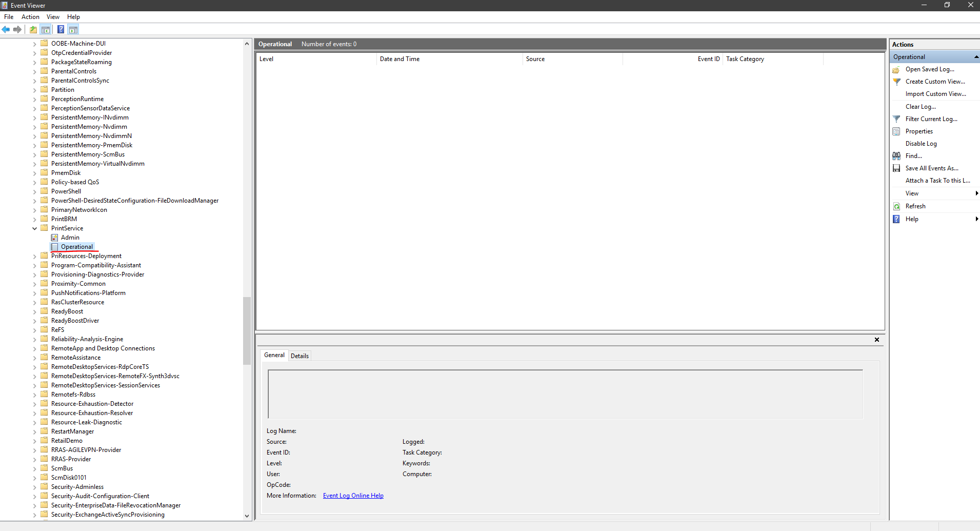Select the Program-Compatibility-Assistant tree item
Screen dimensions: 980x531
(x=96, y=265)
